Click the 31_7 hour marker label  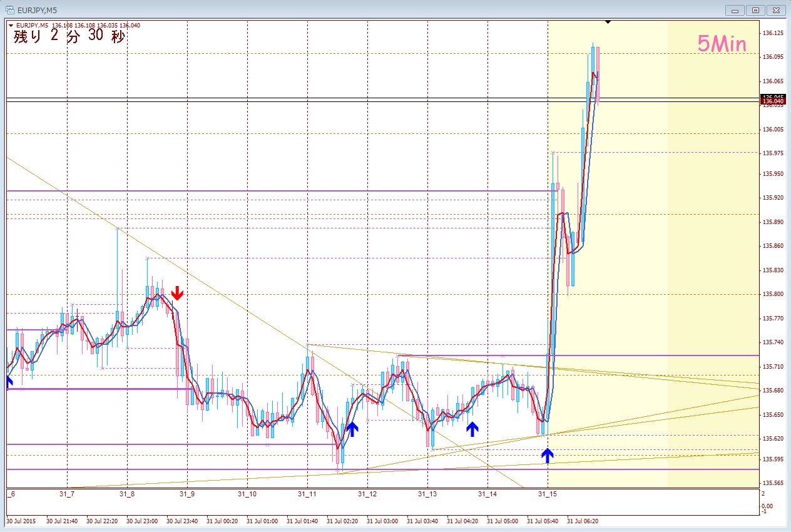click(x=67, y=494)
